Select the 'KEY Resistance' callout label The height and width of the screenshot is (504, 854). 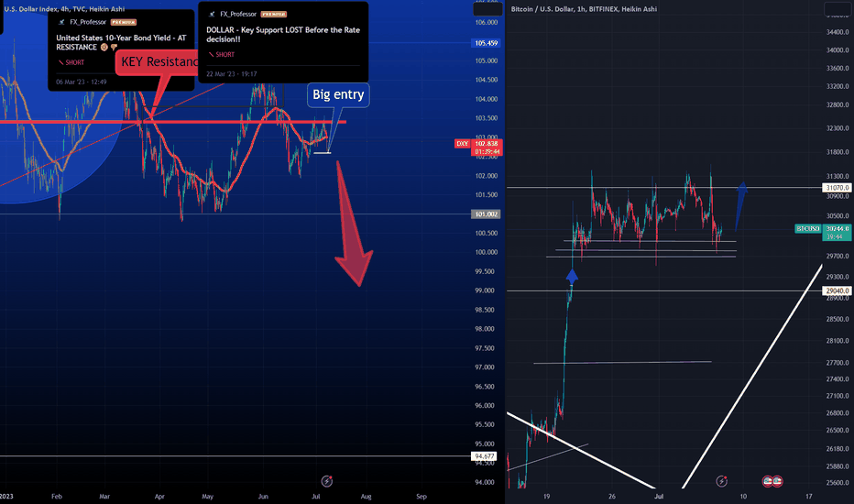coord(158,61)
